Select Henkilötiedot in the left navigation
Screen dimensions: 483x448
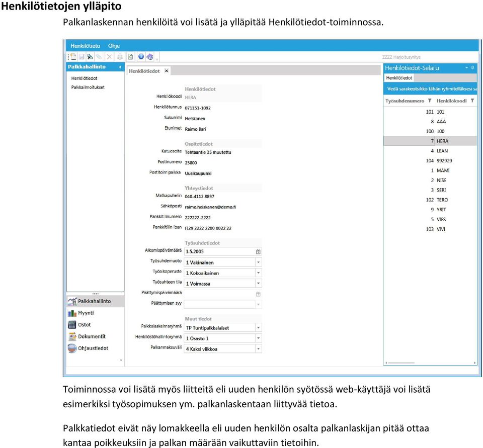click(84, 78)
